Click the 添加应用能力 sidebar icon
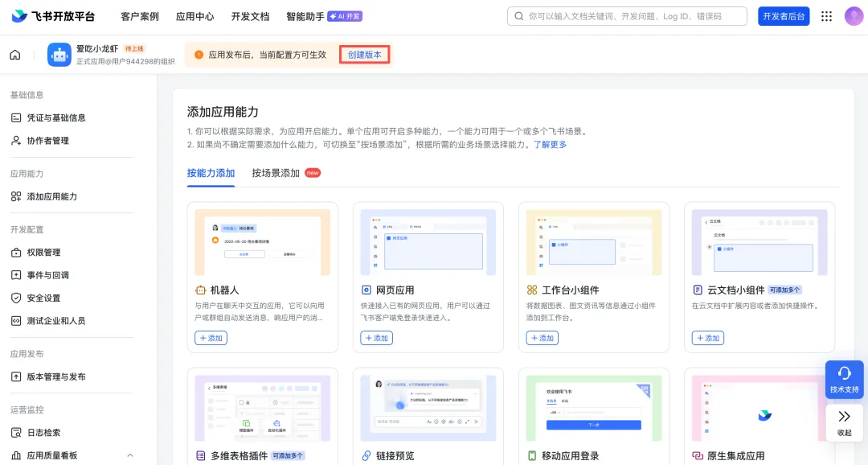The height and width of the screenshot is (465, 868). [16, 196]
